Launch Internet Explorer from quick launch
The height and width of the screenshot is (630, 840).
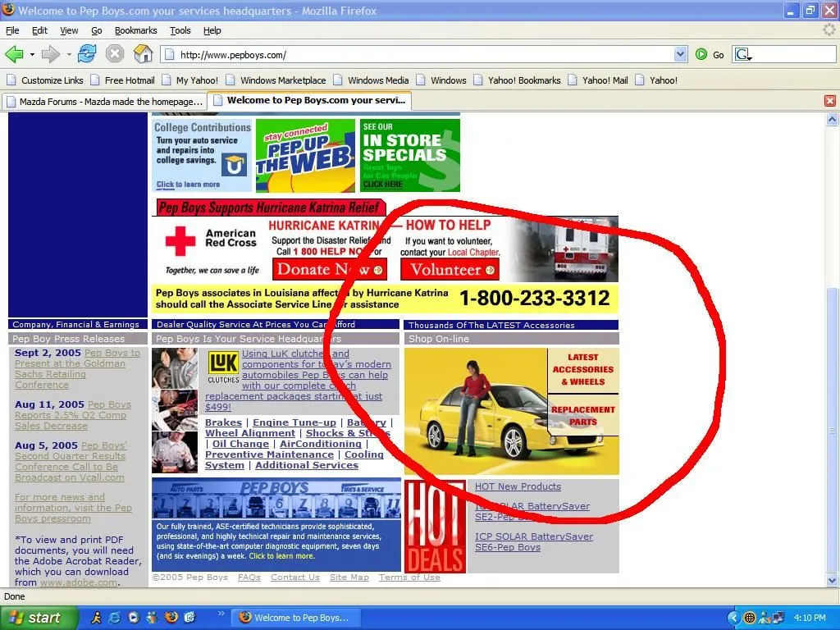114,618
